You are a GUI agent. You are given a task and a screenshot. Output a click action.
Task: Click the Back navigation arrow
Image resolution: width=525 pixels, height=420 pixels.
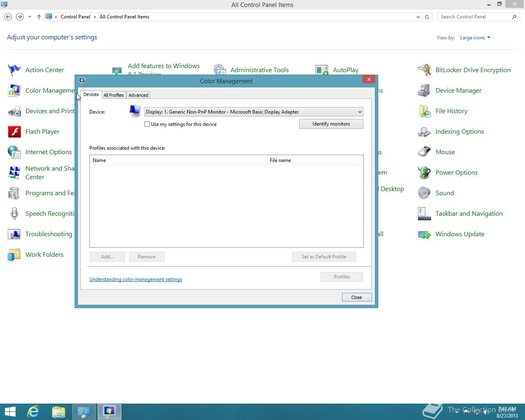(x=8, y=17)
